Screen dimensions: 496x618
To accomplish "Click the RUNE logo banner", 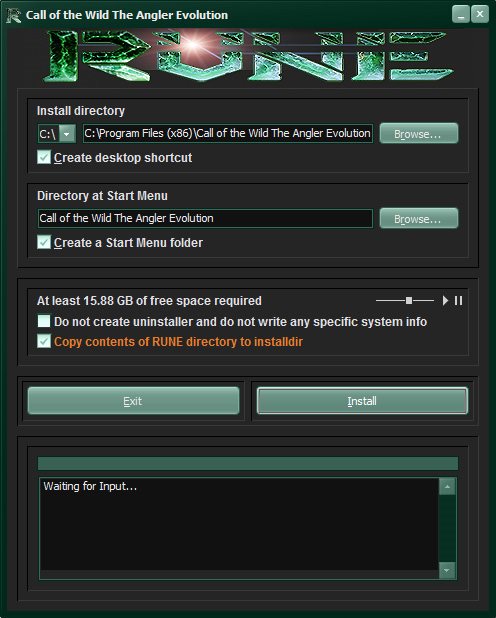I will pyautogui.click(x=248, y=56).
